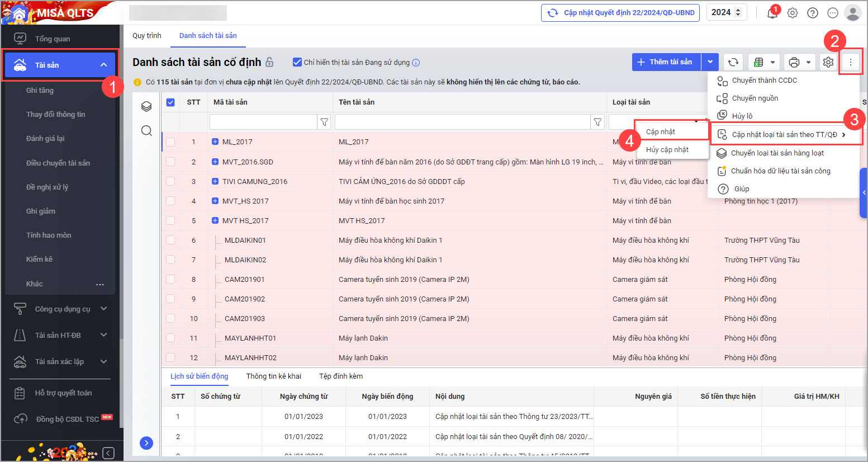Click the layers icon beside table
This screenshot has width=868, height=462.
pyautogui.click(x=146, y=106)
